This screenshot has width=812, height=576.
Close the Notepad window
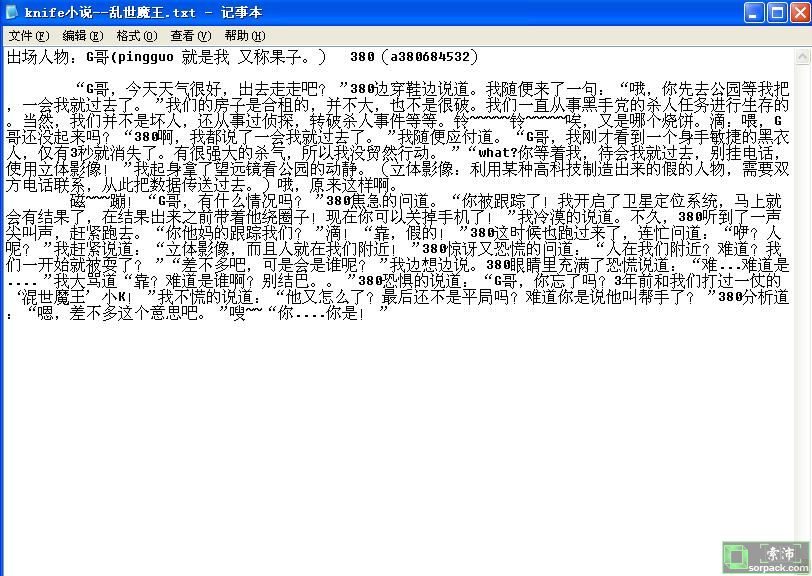pyautogui.click(x=798, y=12)
